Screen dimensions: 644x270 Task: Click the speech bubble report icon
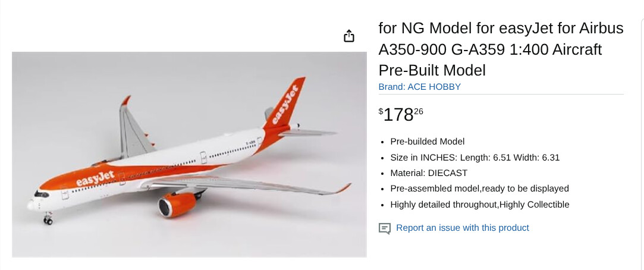point(385,228)
